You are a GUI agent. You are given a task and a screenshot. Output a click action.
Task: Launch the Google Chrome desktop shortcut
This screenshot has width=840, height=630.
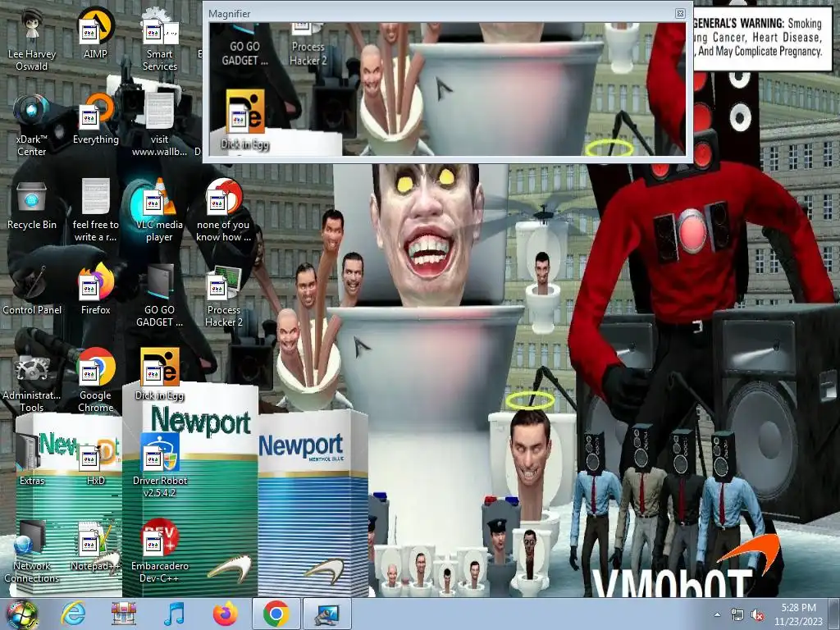click(95, 381)
